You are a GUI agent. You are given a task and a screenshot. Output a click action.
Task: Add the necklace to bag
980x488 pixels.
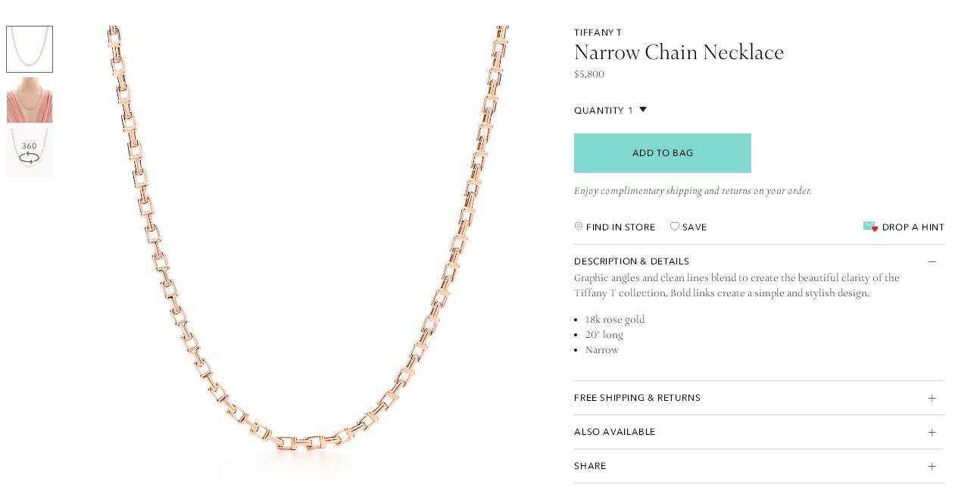point(662,153)
